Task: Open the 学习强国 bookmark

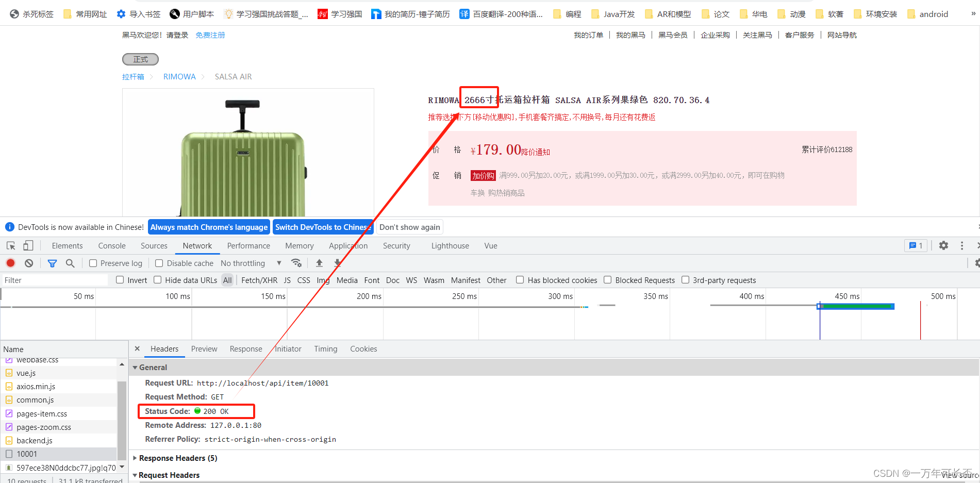Action: click(340, 14)
